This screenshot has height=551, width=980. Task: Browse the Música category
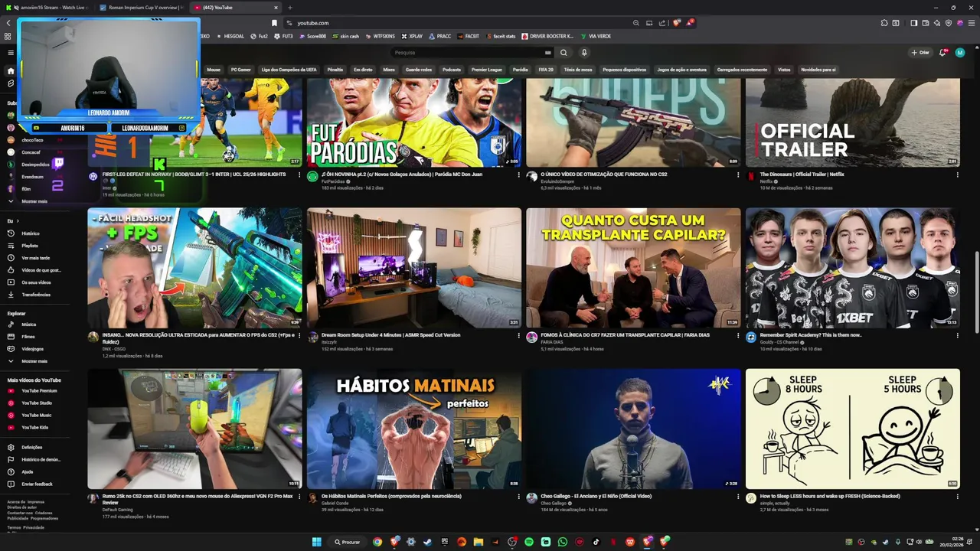tap(29, 324)
